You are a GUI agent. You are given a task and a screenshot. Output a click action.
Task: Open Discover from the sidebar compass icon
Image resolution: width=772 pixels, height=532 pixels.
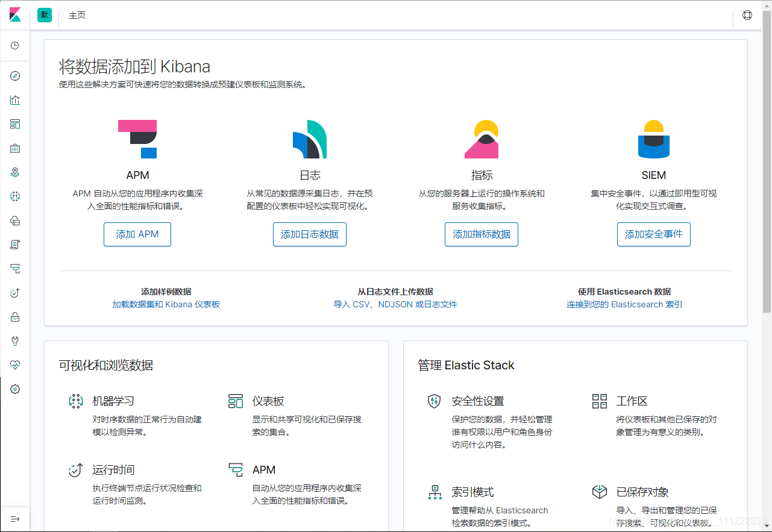[x=15, y=76]
